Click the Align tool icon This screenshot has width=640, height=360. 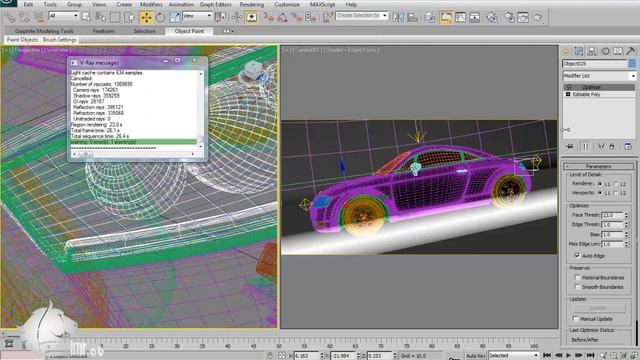tap(413, 17)
